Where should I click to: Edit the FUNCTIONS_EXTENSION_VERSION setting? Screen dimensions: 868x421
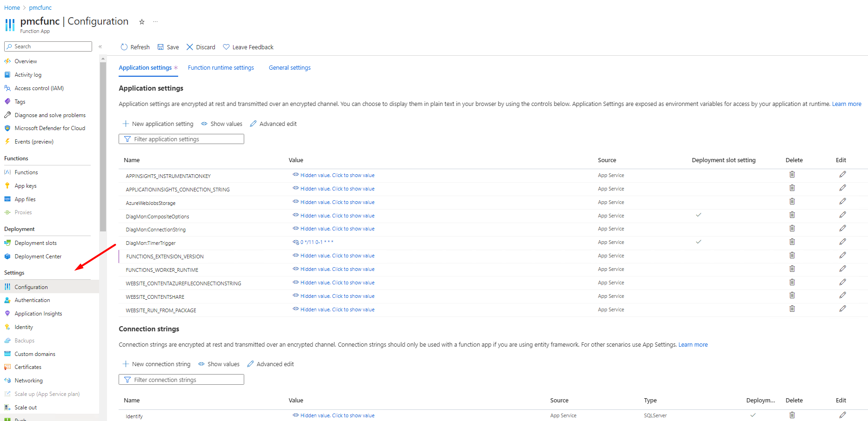(x=842, y=256)
